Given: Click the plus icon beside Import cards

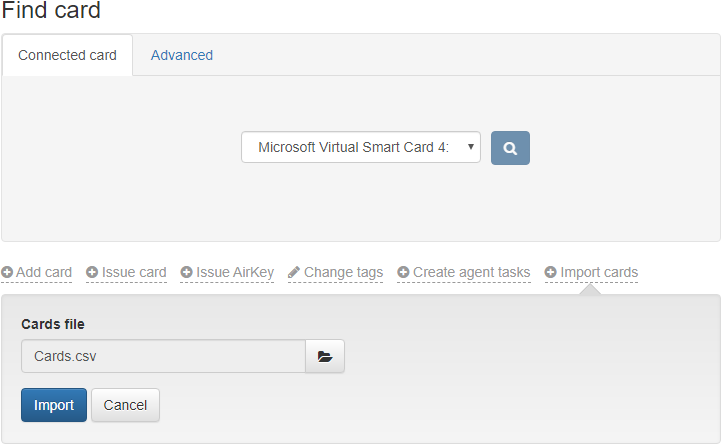Looking at the screenshot, I should coord(551,272).
